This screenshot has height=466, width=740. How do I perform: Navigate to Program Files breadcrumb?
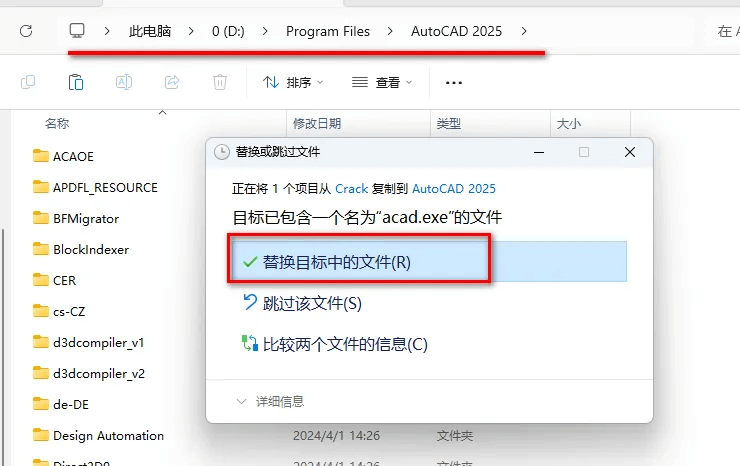328,31
